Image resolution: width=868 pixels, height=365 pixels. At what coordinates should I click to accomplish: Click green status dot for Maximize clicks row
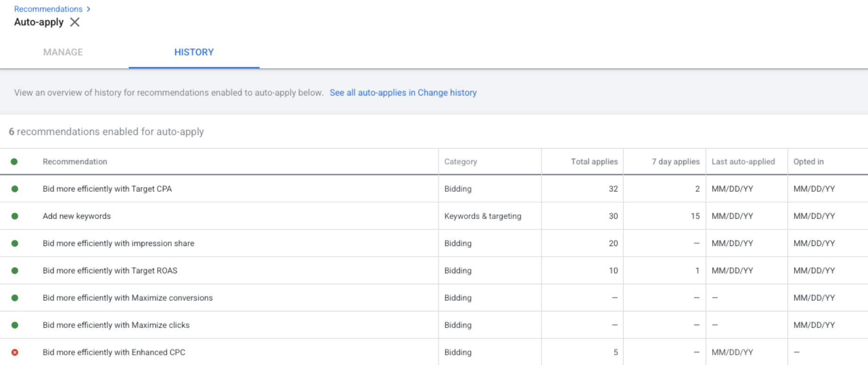point(15,325)
